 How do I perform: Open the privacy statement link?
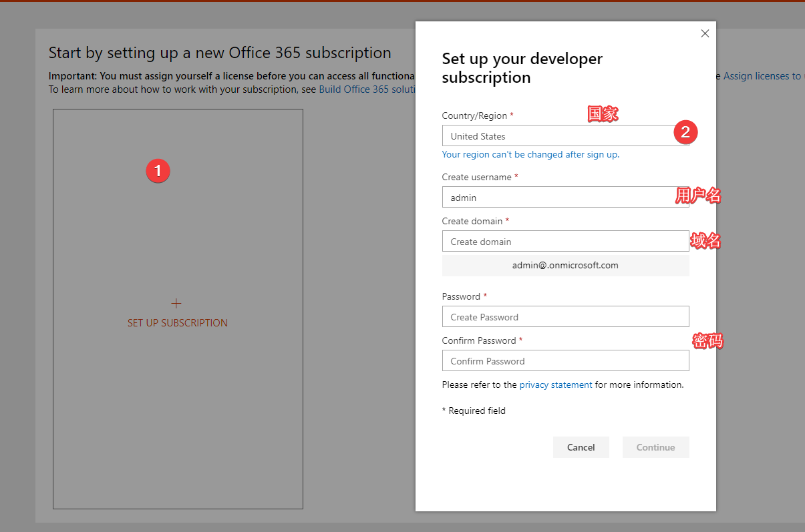pos(555,385)
